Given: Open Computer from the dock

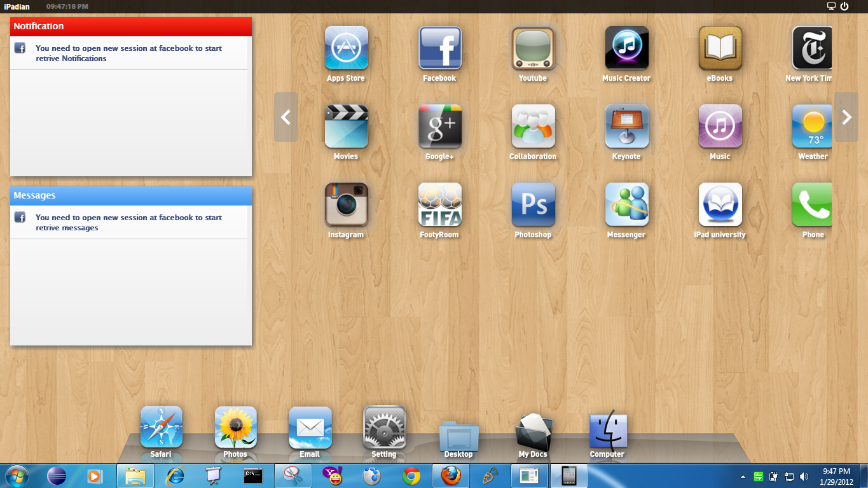Looking at the screenshot, I should (x=608, y=429).
